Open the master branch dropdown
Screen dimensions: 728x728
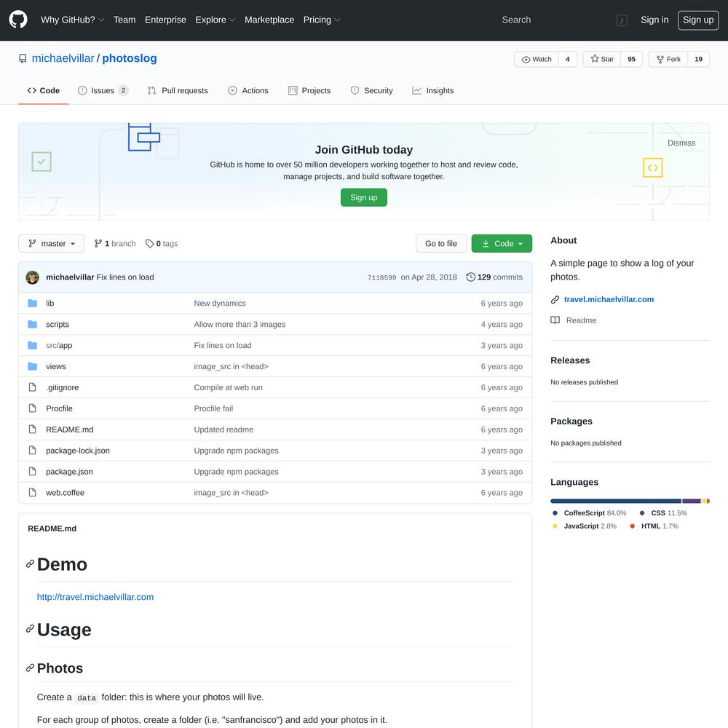[x=52, y=244]
